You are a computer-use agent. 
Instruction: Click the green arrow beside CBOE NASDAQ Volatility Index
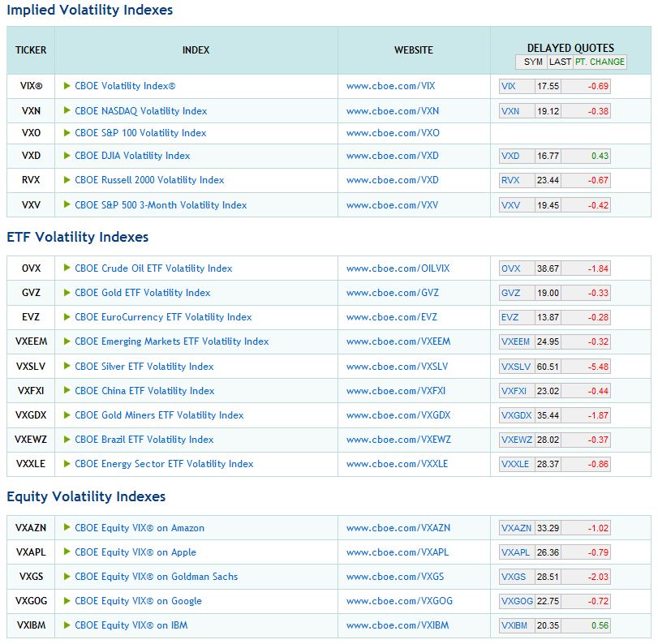coord(67,111)
